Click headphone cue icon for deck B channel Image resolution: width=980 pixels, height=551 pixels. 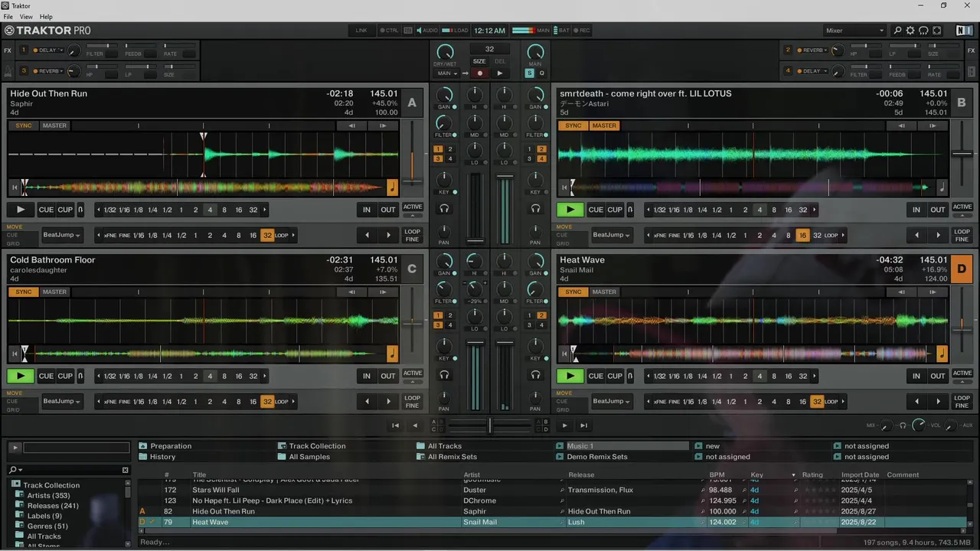point(535,209)
